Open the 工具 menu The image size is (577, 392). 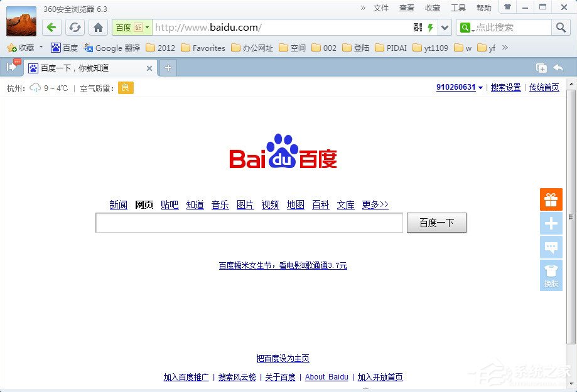coord(458,8)
